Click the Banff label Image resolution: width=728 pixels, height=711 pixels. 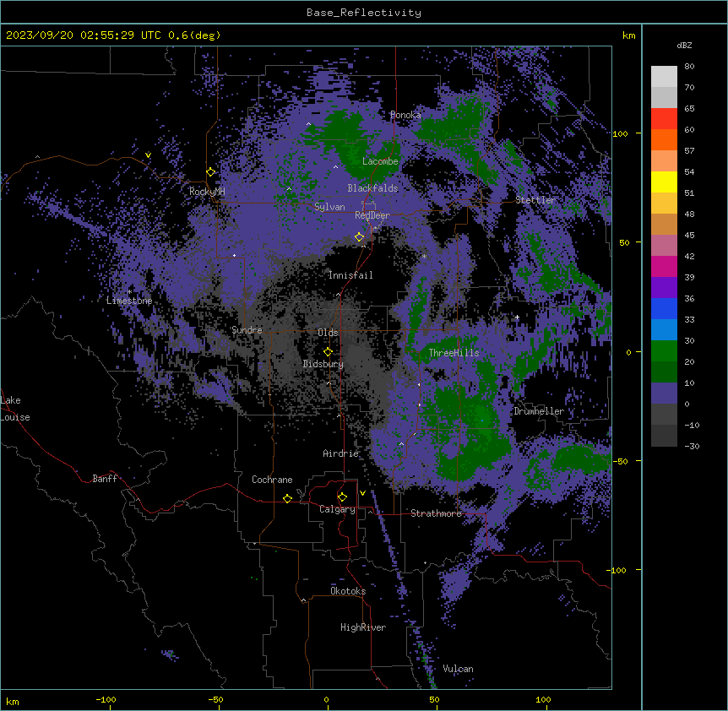pos(105,479)
